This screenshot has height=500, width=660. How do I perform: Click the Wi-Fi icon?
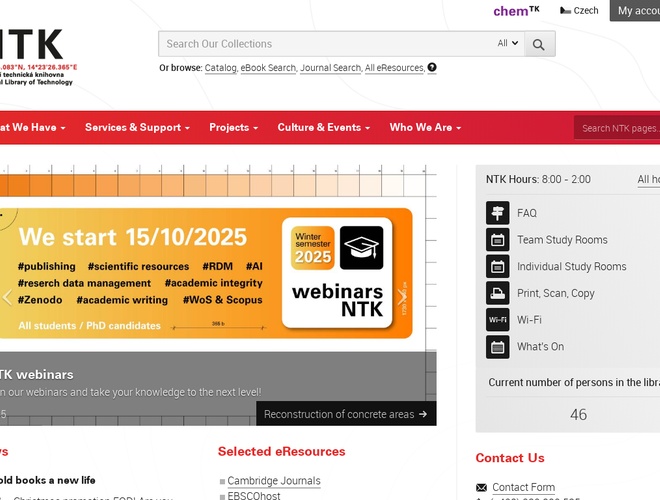497,320
